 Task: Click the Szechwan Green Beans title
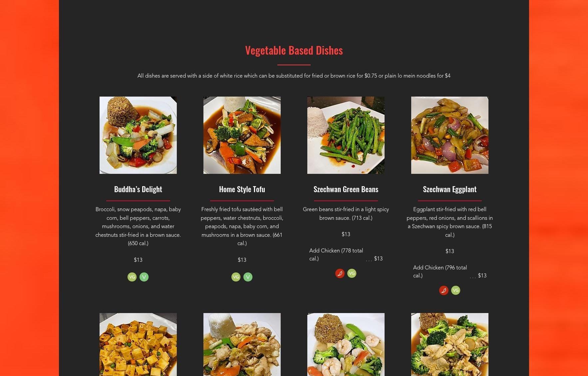coord(346,189)
